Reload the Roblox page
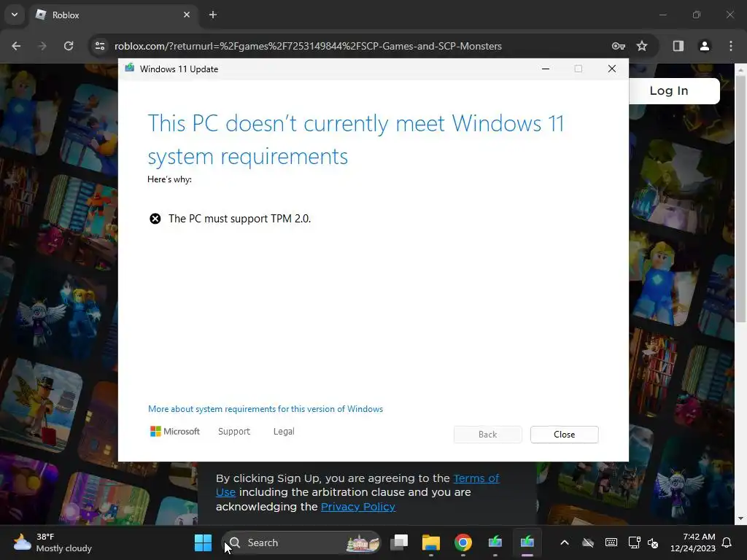Screen dimensions: 747x560 69,46
